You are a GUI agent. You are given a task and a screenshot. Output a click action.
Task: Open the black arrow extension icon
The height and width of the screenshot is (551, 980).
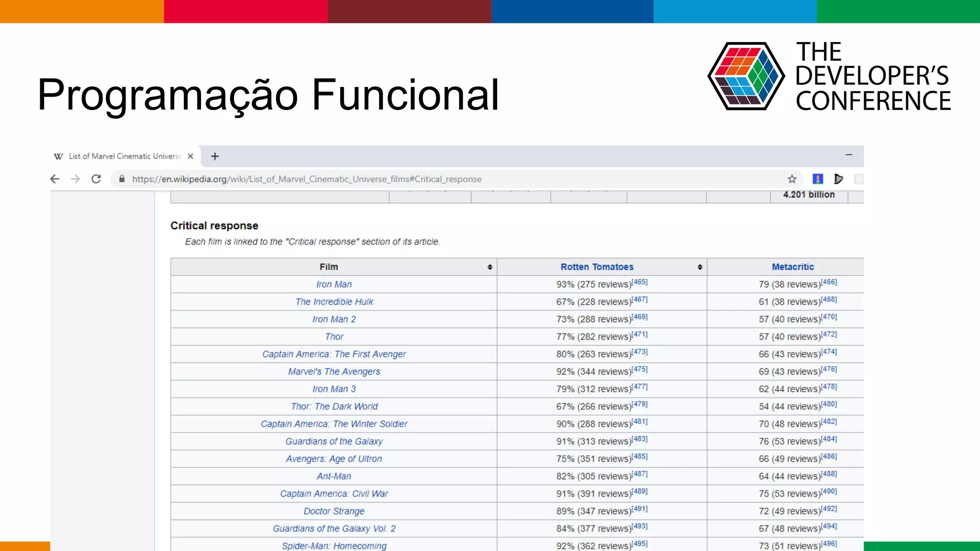pos(838,179)
